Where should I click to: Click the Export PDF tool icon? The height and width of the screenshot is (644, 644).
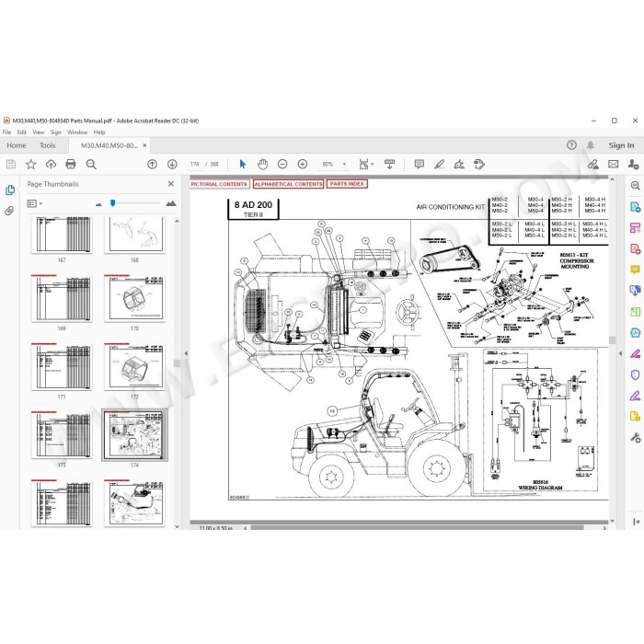635,207
